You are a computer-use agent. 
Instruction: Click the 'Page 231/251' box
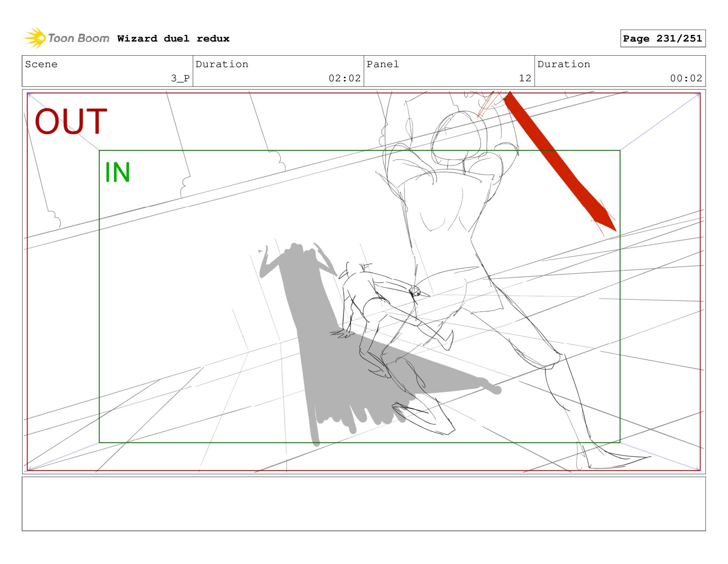[663, 38]
